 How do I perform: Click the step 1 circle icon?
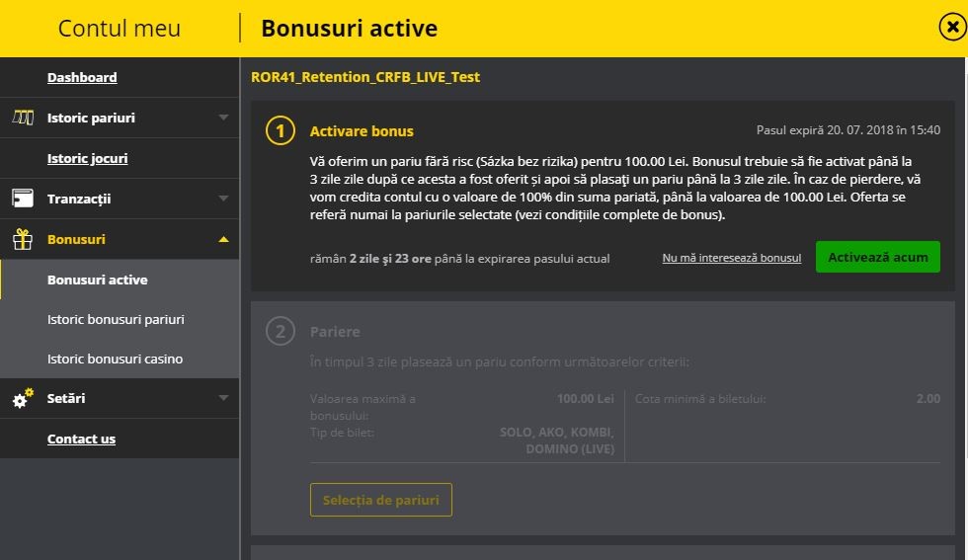281,130
